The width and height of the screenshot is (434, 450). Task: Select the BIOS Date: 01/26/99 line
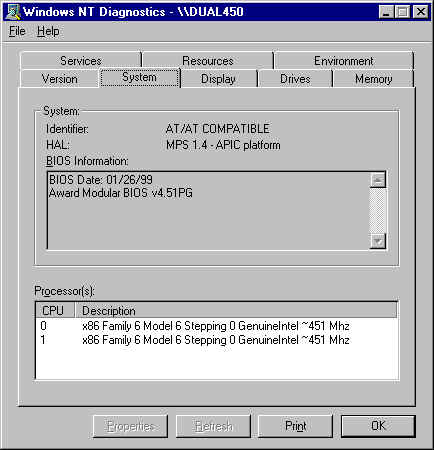point(101,180)
